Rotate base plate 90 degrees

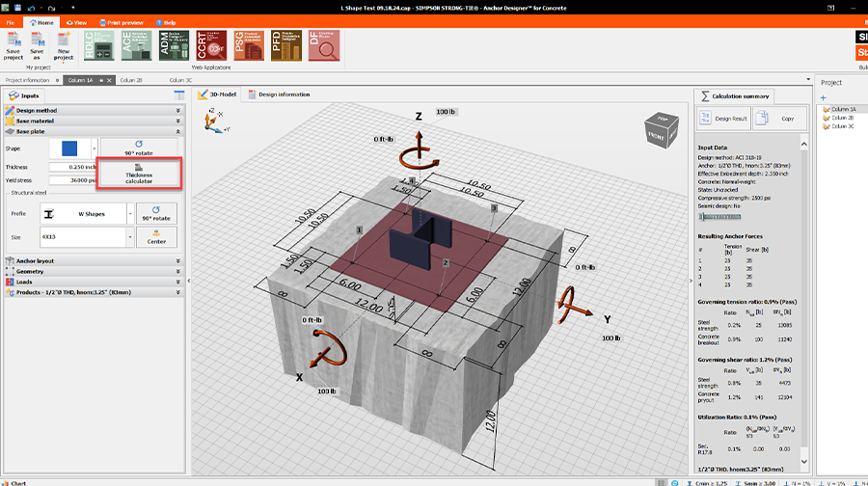[139, 148]
